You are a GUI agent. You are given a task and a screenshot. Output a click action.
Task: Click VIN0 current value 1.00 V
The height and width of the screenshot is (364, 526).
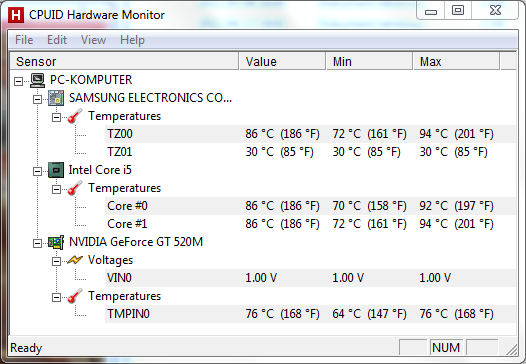[261, 278]
